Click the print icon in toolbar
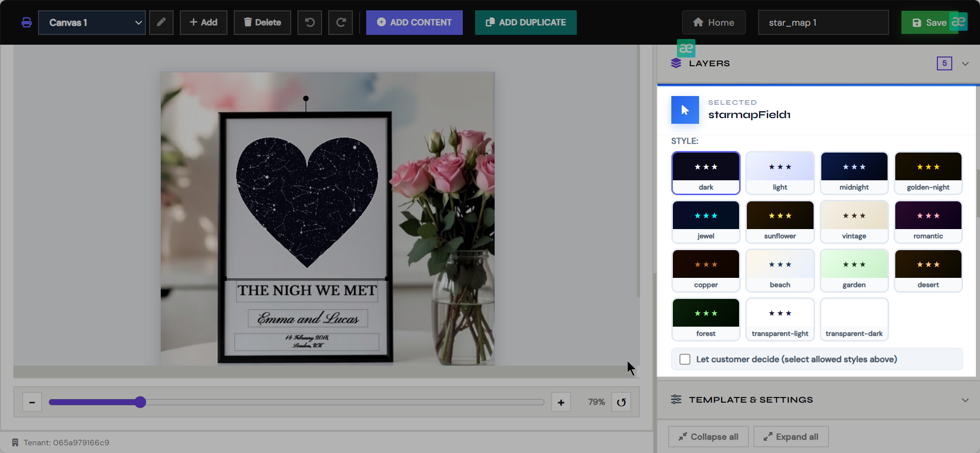 (26, 23)
